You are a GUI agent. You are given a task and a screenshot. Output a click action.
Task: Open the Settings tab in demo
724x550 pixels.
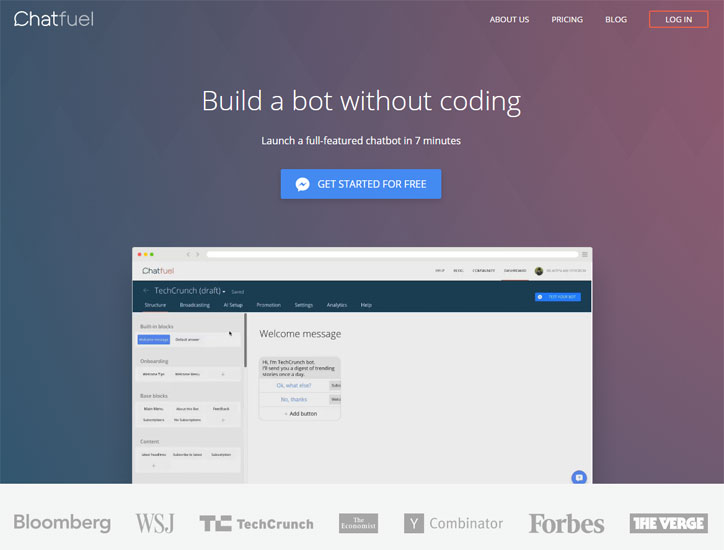(304, 305)
